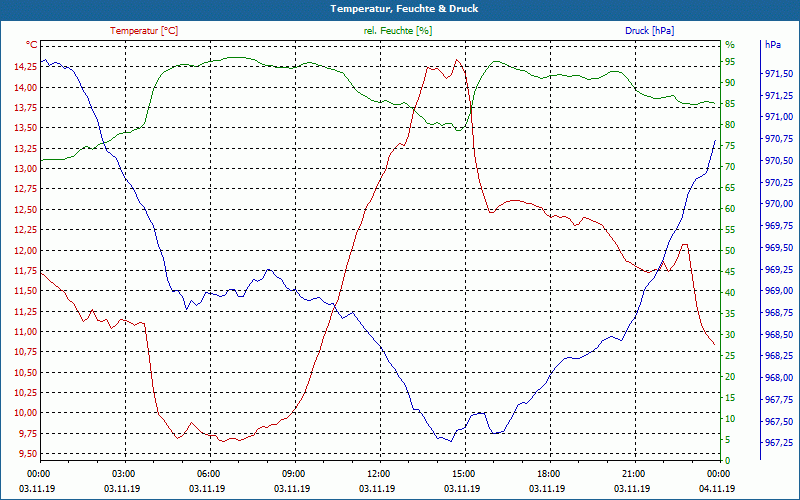Click the "18:00" time axis label

547,474
